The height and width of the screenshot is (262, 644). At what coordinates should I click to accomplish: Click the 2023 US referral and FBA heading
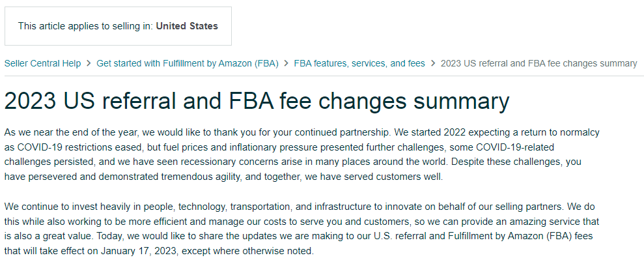257,101
